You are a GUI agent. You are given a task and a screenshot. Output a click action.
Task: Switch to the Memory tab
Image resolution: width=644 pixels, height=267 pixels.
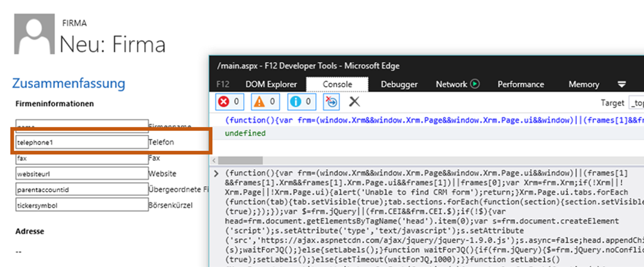coord(584,84)
